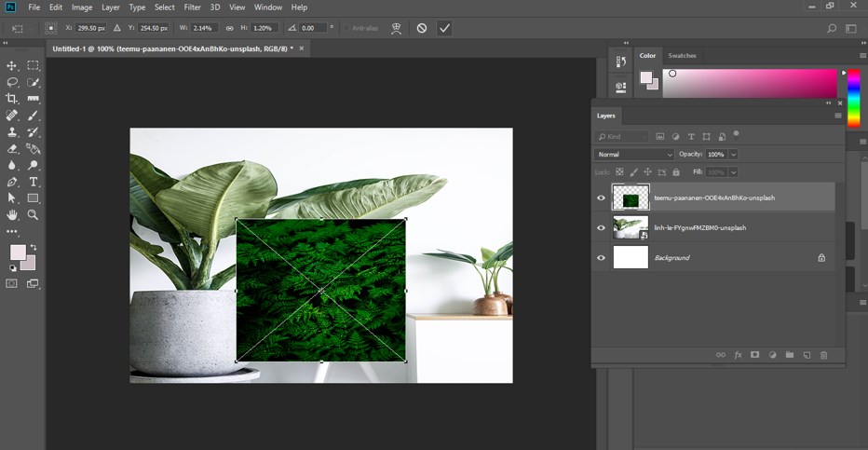This screenshot has height=450, width=868.
Task: Pick the Horizontal Type tool
Action: coord(34,182)
